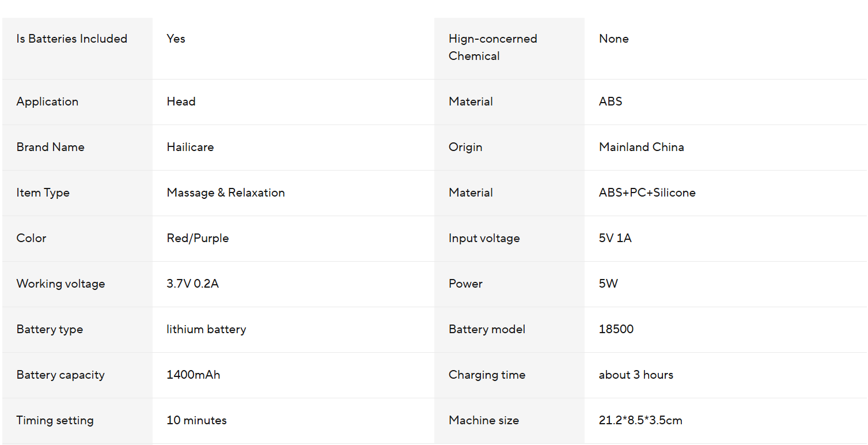Click the '21.2*8.5*3.5cm' machine size value
The image size is (868, 445).
[x=640, y=420]
